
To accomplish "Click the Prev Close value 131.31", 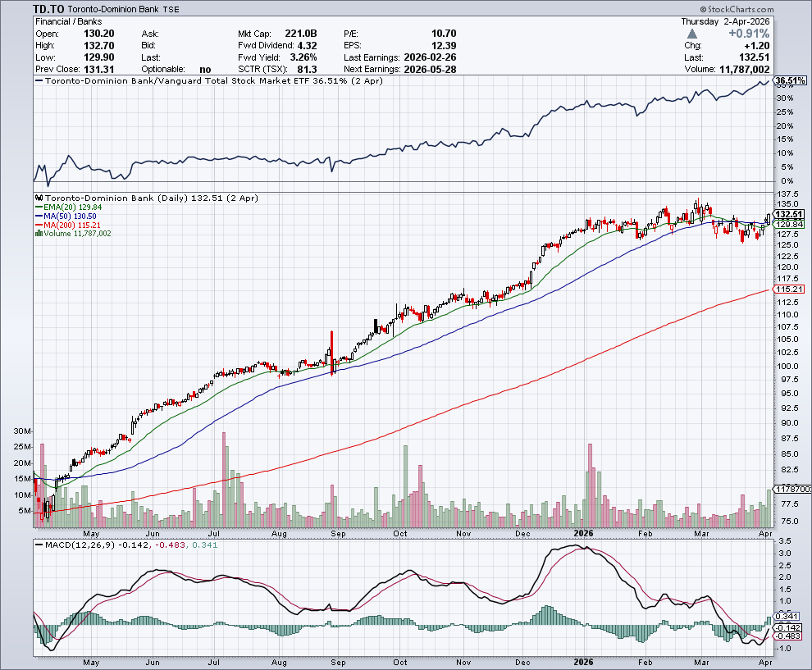I will point(99,70).
